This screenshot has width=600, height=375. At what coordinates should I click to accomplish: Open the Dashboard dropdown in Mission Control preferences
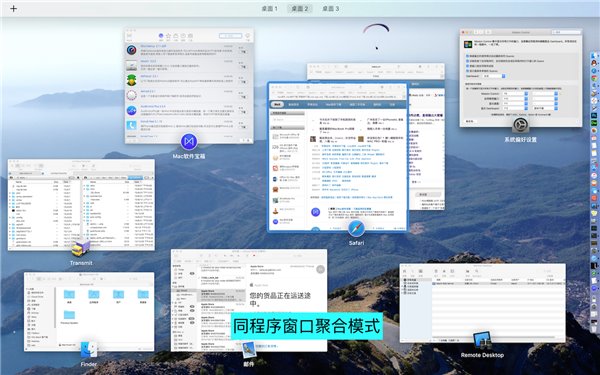[x=494, y=76]
